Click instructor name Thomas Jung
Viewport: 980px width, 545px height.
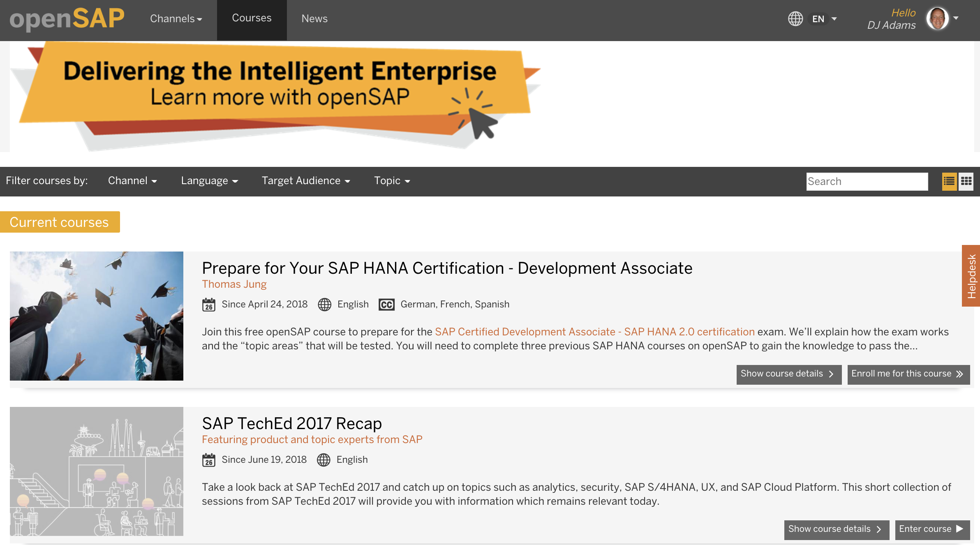234,284
